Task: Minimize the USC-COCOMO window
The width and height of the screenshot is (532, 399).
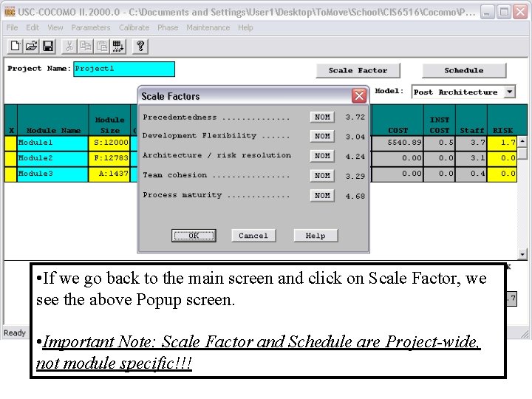Action: [x=487, y=13]
